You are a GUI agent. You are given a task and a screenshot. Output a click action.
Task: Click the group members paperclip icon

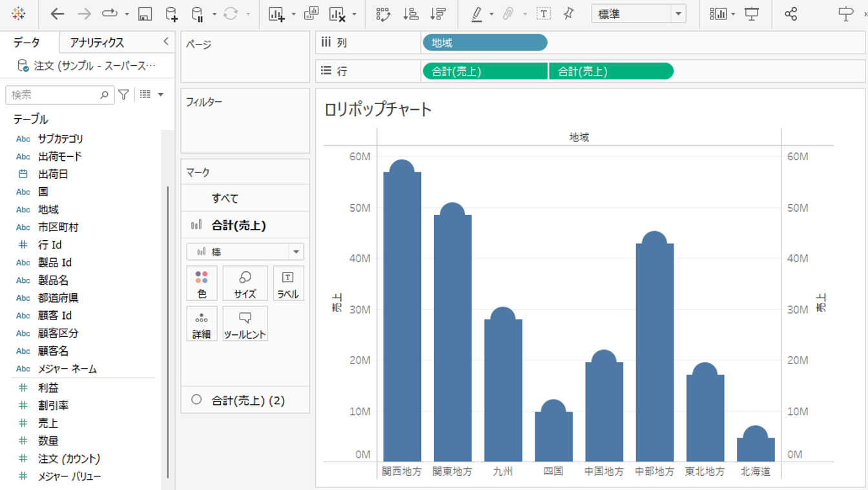point(509,14)
